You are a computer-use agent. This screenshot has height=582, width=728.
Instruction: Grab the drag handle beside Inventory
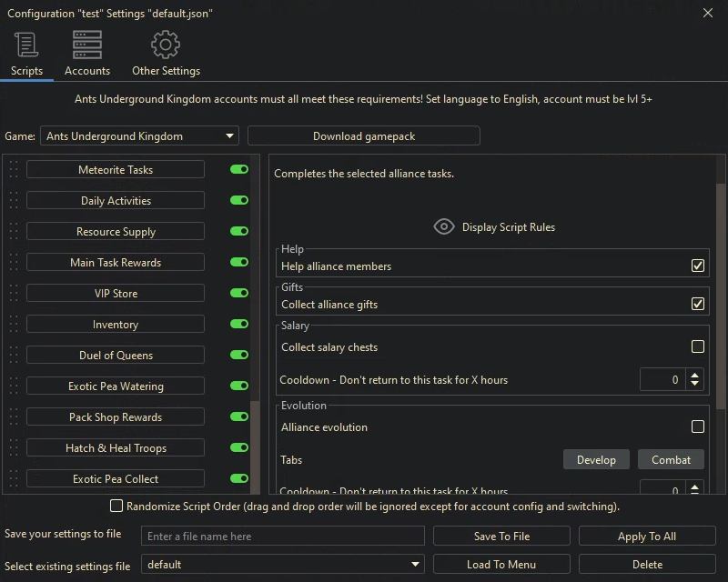pyautogui.click(x=14, y=324)
